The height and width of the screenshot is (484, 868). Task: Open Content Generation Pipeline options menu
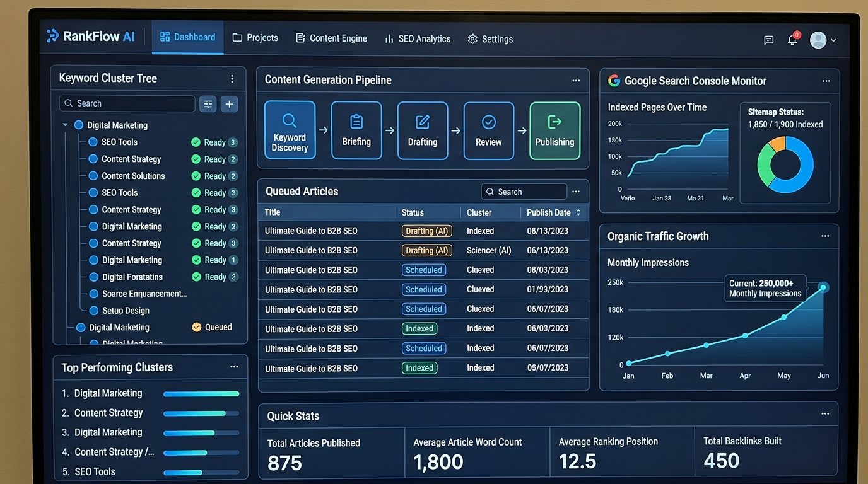[x=576, y=81]
